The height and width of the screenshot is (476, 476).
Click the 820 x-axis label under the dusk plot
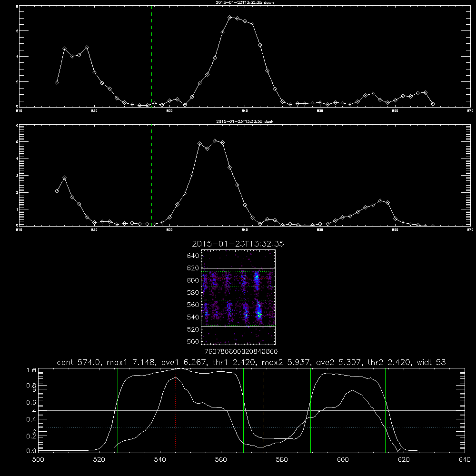[x=94, y=230]
